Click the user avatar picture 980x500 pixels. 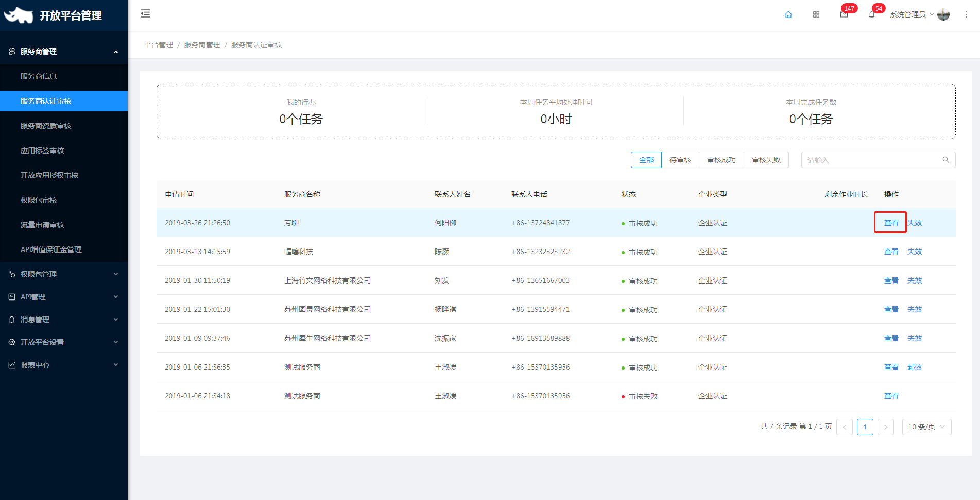coord(943,14)
